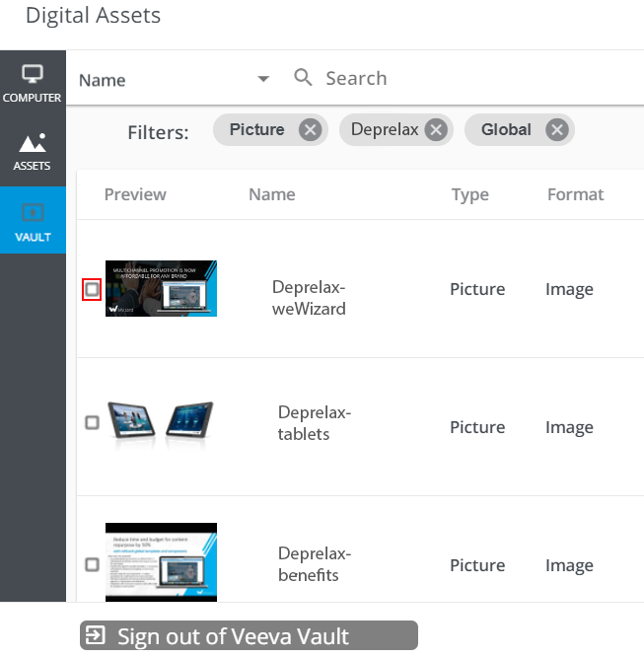
Task: Click the Format column header
Action: tap(576, 194)
